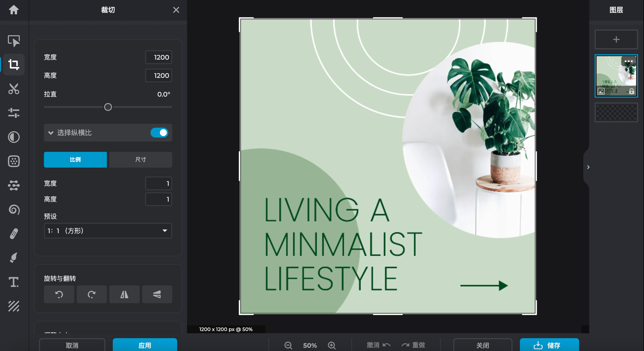Click the top 高度 1200 field

point(158,75)
